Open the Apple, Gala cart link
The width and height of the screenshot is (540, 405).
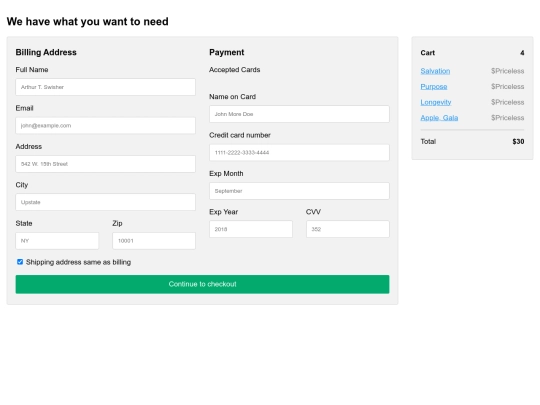click(439, 118)
